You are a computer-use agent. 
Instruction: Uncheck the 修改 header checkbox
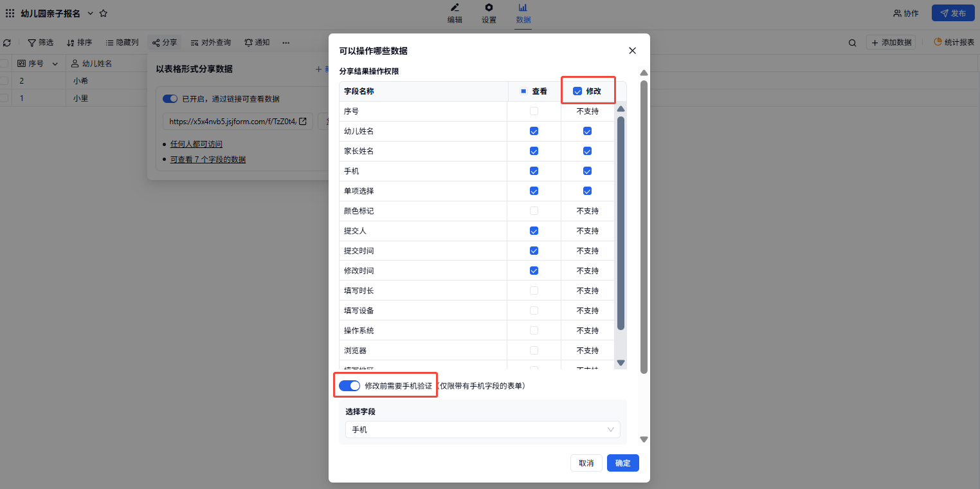pos(577,91)
